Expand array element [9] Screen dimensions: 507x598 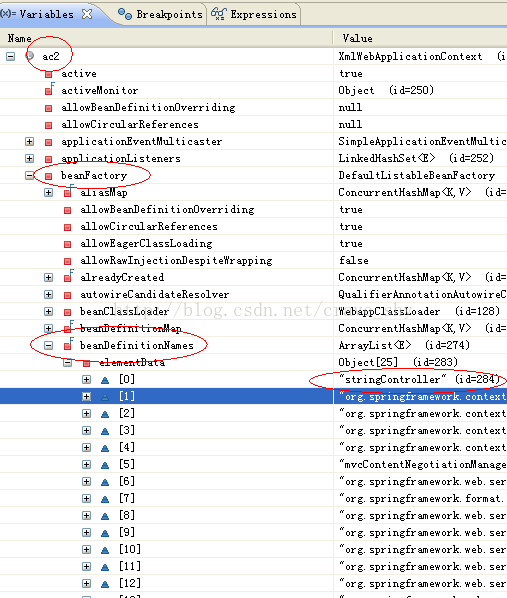pyautogui.click(x=87, y=533)
